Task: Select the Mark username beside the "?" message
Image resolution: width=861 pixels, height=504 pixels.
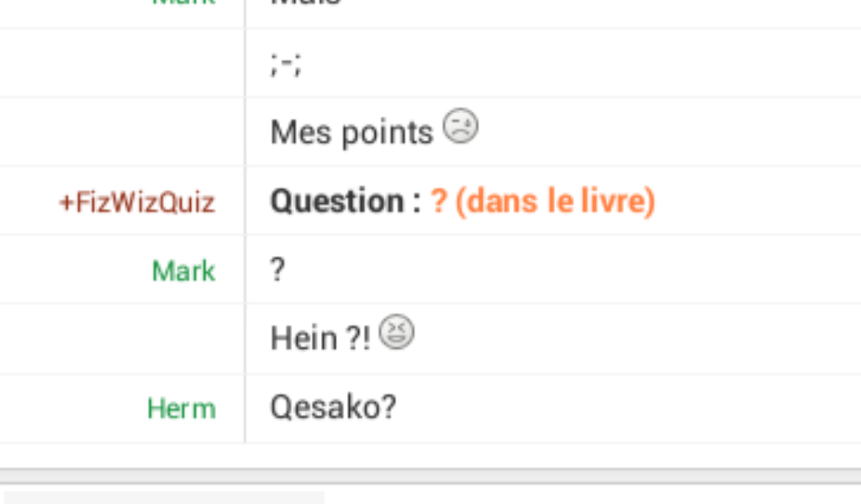Action: (x=183, y=271)
